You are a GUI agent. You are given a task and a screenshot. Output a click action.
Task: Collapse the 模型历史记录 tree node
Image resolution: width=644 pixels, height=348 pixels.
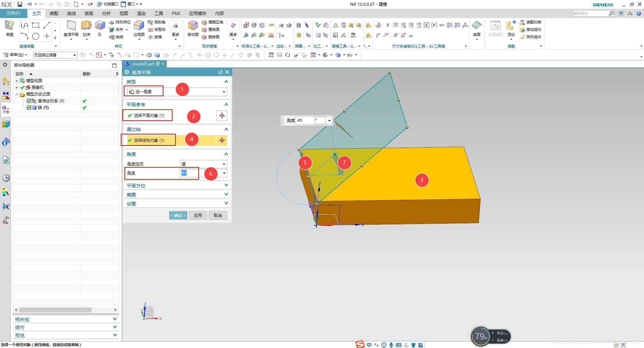pos(16,94)
